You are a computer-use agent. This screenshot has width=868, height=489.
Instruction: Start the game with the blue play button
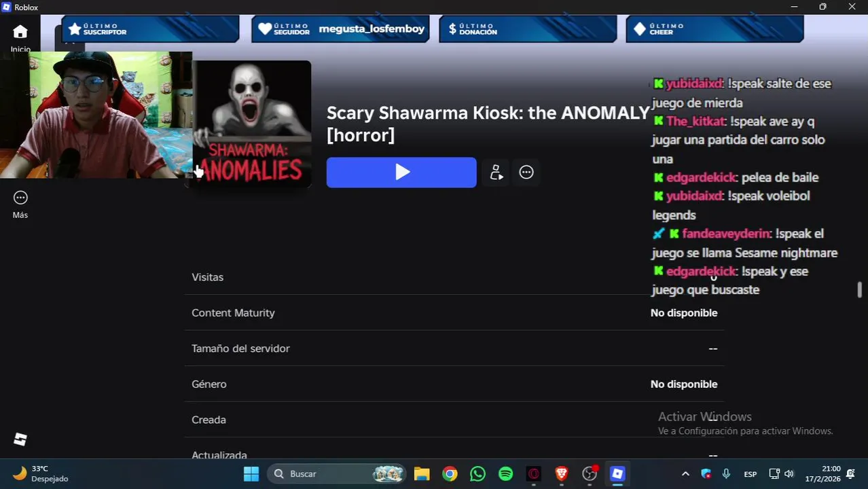click(401, 173)
